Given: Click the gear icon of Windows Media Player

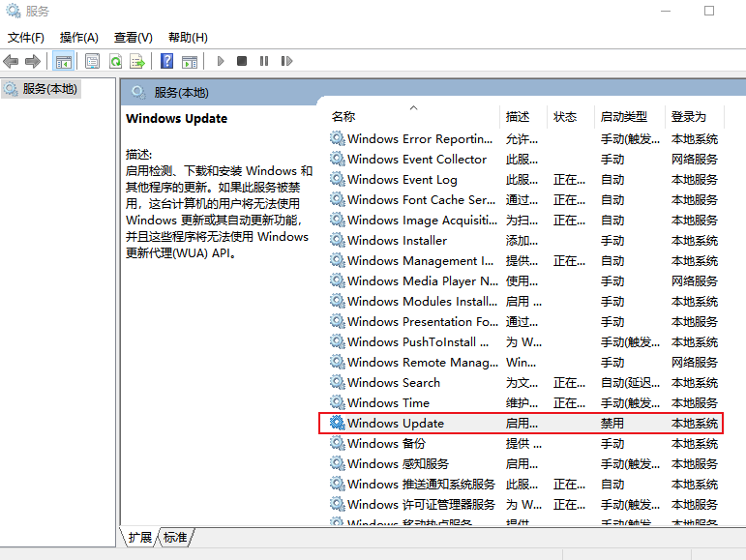Looking at the screenshot, I should click(x=338, y=280).
